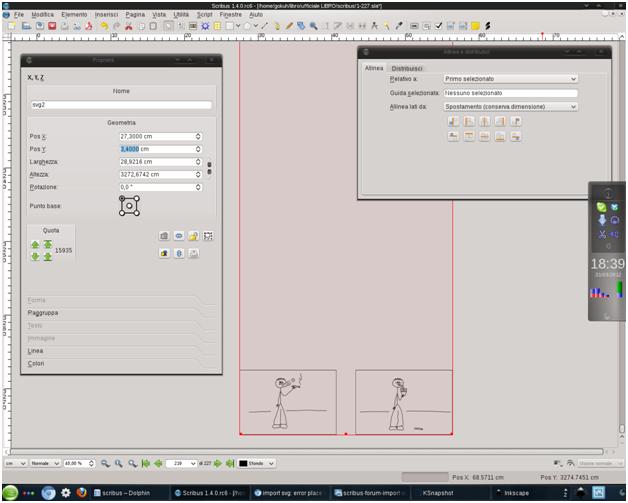This screenshot has width=628, height=503.
Task: Click the Nome field containing svg2
Action: tap(121, 105)
